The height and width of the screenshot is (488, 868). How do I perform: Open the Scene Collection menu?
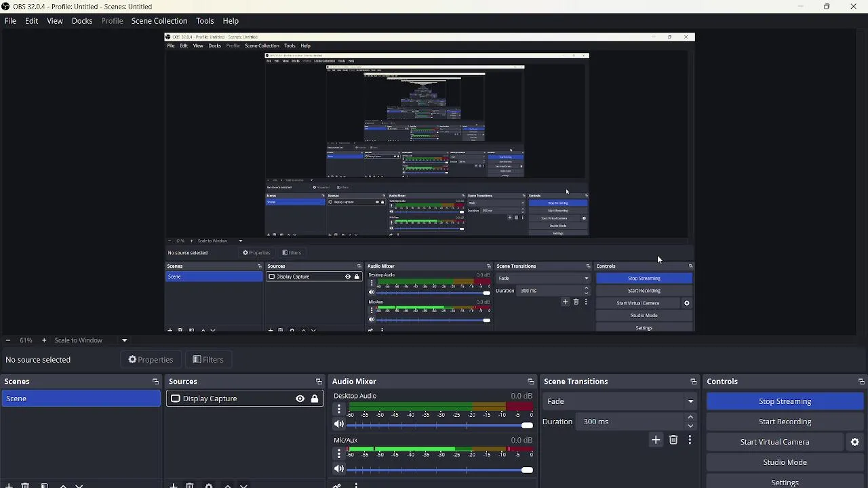(159, 21)
